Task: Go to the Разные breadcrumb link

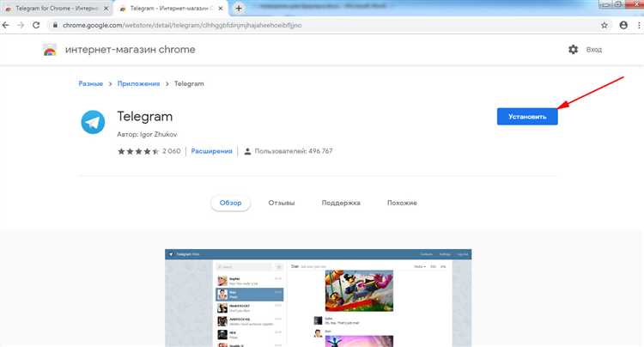Action: point(91,83)
